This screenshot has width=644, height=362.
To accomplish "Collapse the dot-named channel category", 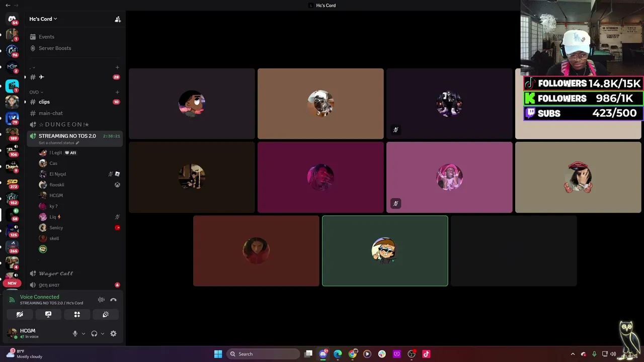I will (x=33, y=67).
